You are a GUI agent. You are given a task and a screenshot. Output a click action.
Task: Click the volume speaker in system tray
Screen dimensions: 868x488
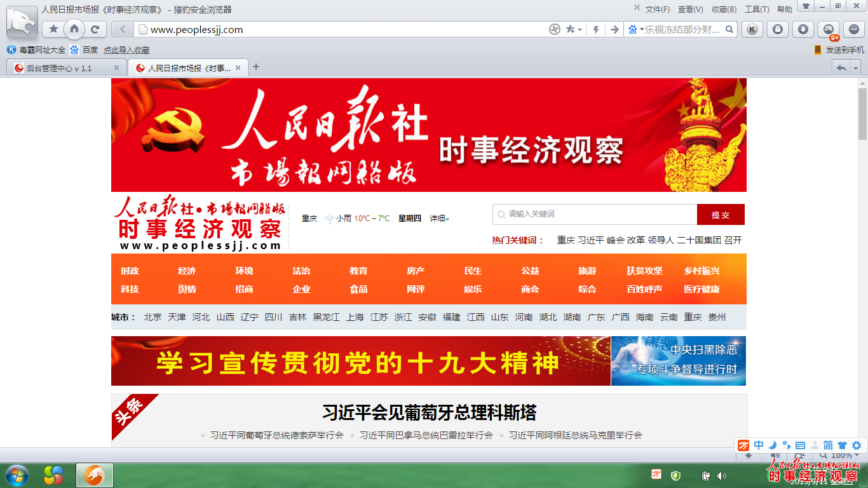[722, 475]
